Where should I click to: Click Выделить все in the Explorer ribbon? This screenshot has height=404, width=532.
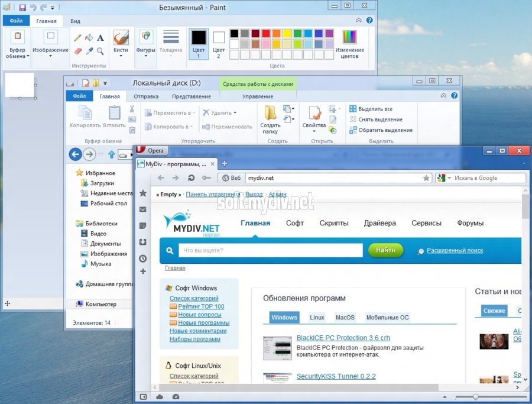(371, 109)
